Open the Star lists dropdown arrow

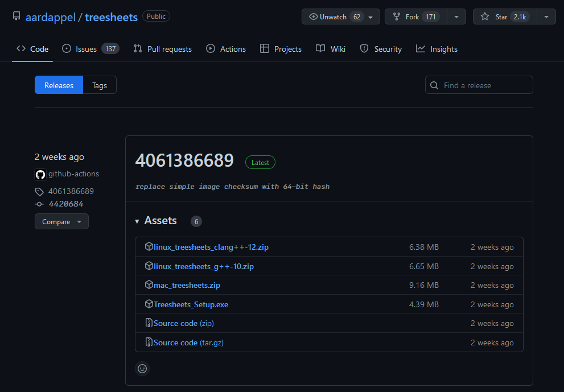[x=546, y=16]
